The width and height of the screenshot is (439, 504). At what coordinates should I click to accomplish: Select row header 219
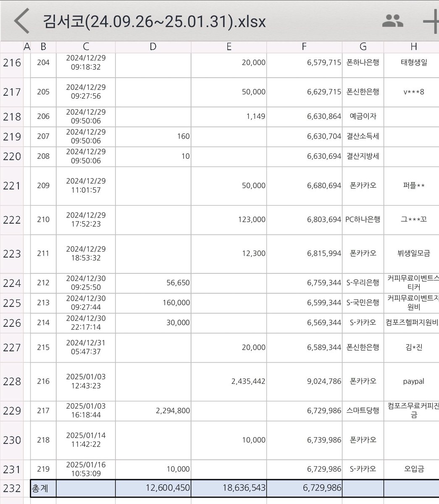tap(12, 136)
